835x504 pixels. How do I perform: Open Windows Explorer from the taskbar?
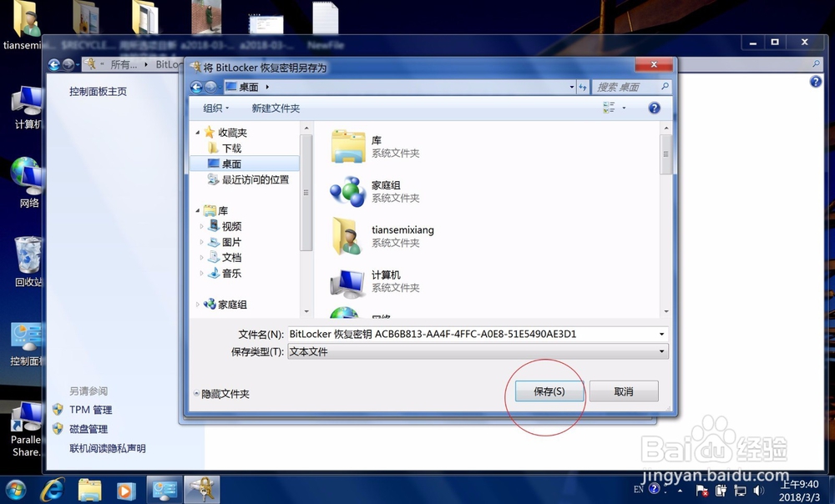coord(89,490)
